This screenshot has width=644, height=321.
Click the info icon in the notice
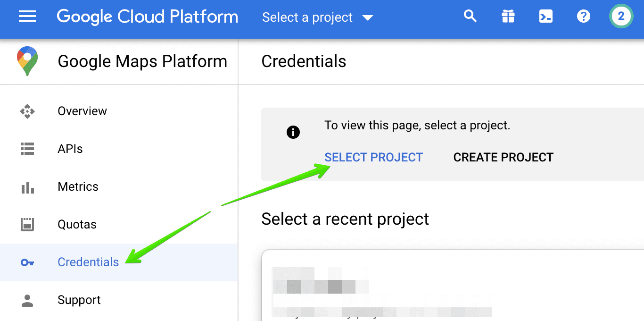(x=293, y=132)
